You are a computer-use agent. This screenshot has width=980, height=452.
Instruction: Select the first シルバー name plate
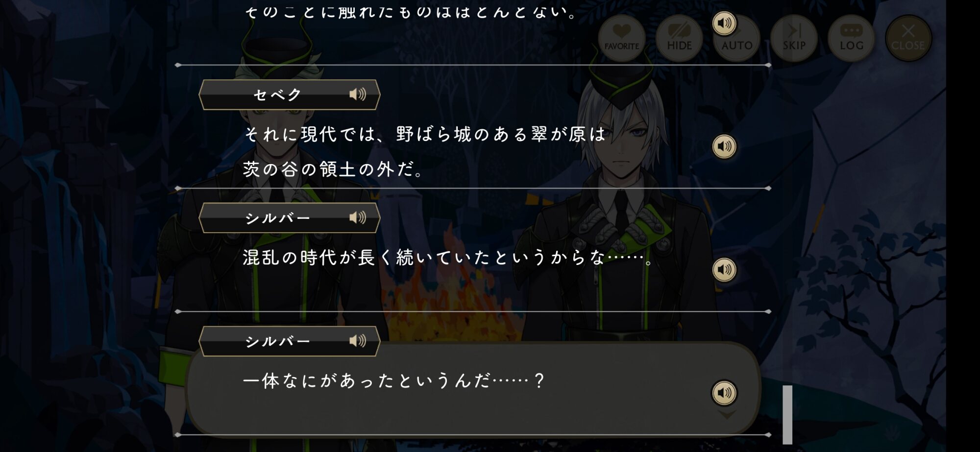(x=290, y=218)
